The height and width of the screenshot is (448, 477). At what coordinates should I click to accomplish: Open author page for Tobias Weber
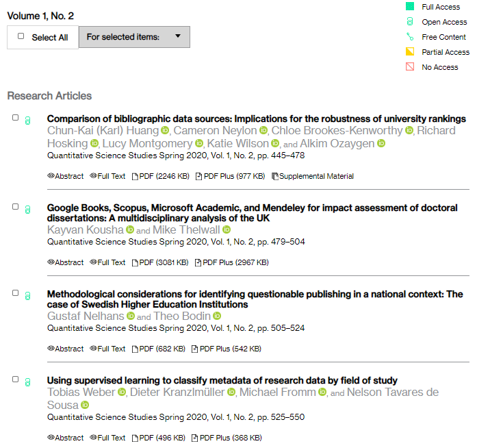[81, 392]
